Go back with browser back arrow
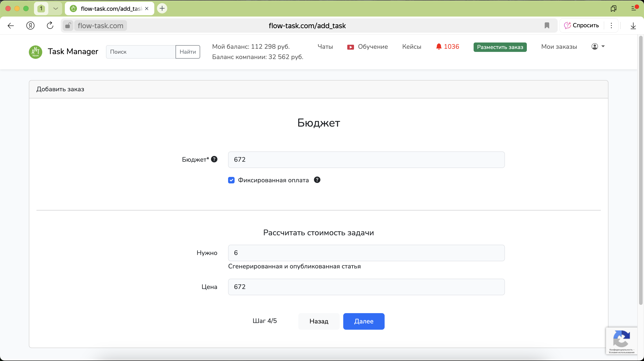 click(11, 25)
